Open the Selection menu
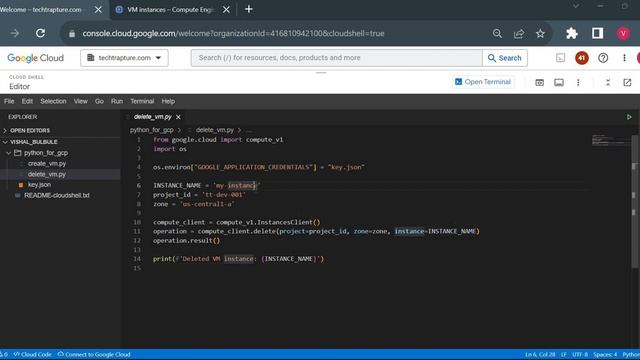The image size is (640, 360). (53, 101)
